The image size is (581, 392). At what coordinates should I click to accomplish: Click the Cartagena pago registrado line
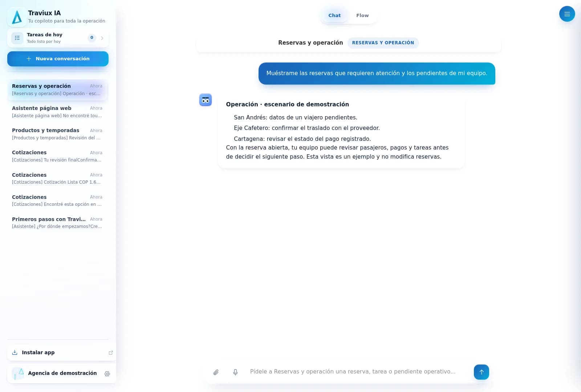coord(302,139)
